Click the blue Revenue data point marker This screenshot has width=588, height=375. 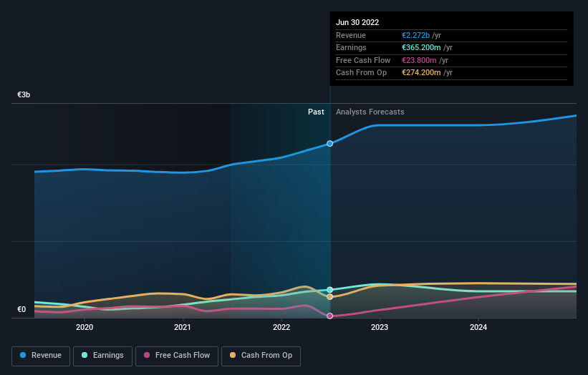coord(329,143)
